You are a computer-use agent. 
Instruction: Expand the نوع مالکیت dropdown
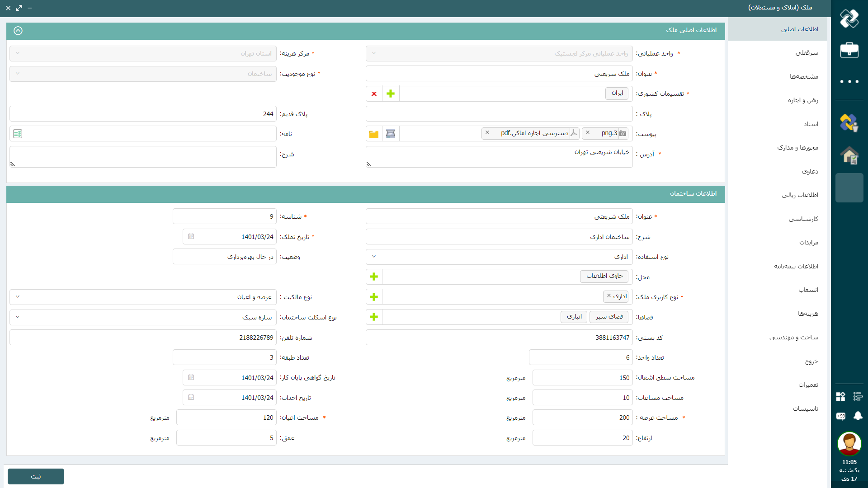(x=18, y=297)
